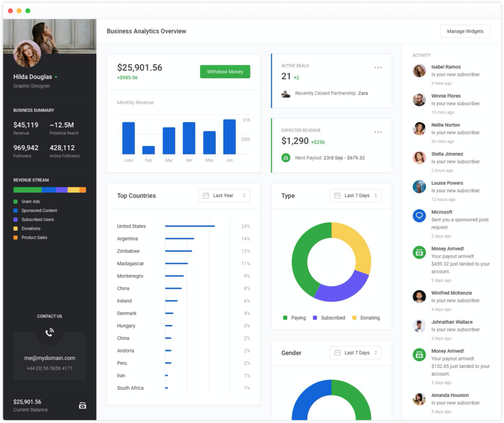Click the Recently Closed Partnership avatar icon

[286, 93]
